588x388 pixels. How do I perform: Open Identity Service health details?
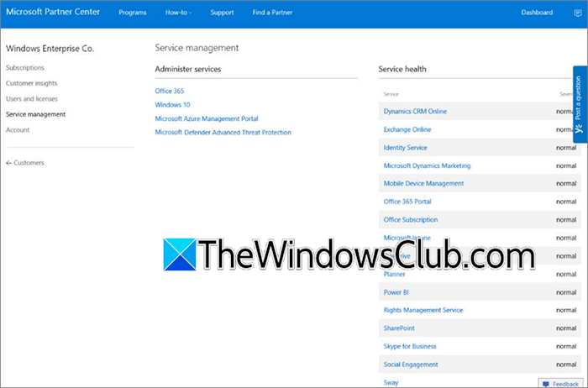406,148
